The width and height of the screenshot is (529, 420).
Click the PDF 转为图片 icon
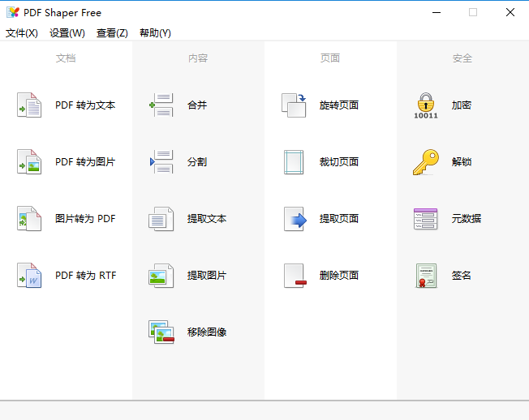tap(29, 162)
